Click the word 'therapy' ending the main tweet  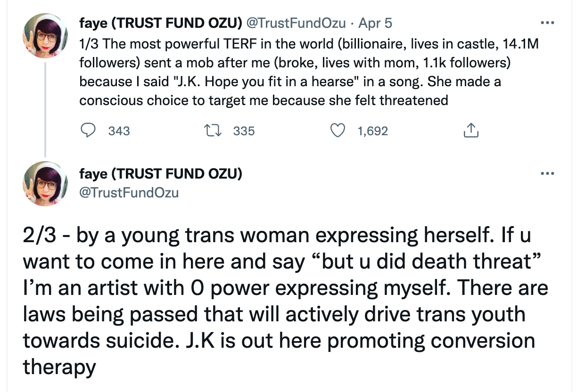click(x=59, y=367)
